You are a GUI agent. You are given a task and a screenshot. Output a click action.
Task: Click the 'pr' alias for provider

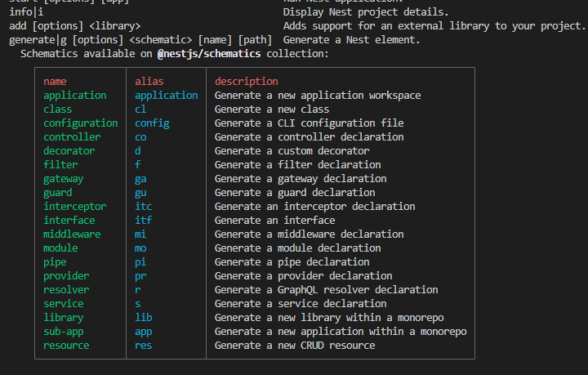[140, 276]
